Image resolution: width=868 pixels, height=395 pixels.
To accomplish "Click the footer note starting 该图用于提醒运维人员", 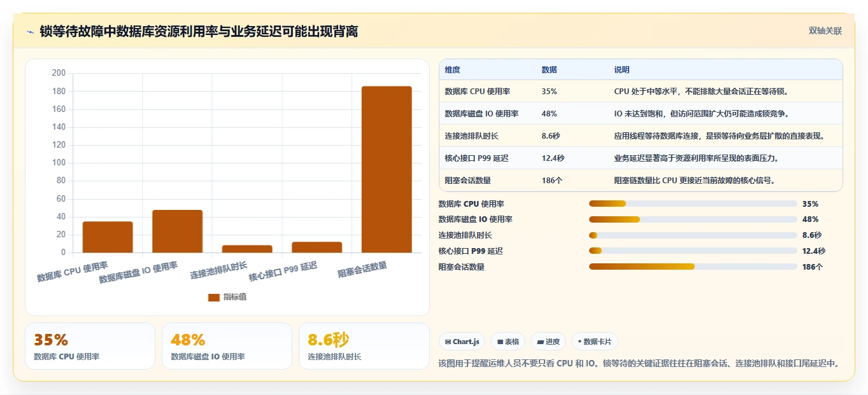I will pos(639,363).
